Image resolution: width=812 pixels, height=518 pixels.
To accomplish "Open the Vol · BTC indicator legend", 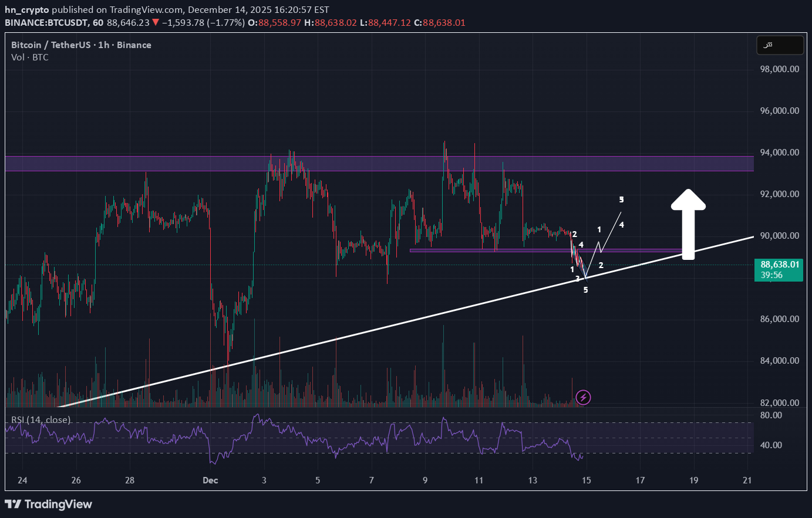I will point(30,57).
